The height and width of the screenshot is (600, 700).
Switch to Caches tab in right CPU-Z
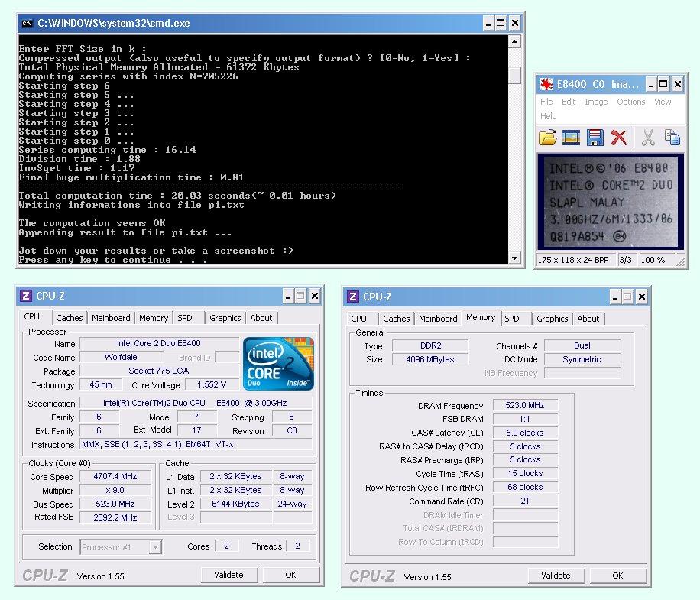click(396, 319)
